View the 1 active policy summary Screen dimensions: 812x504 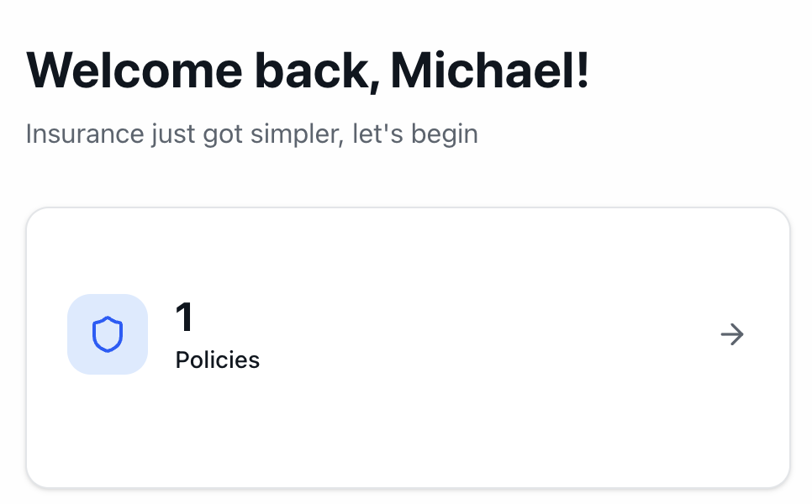coord(217,336)
